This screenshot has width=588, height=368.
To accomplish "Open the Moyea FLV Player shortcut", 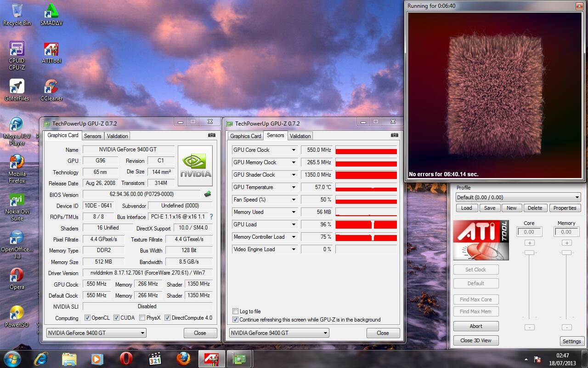I will (17, 131).
